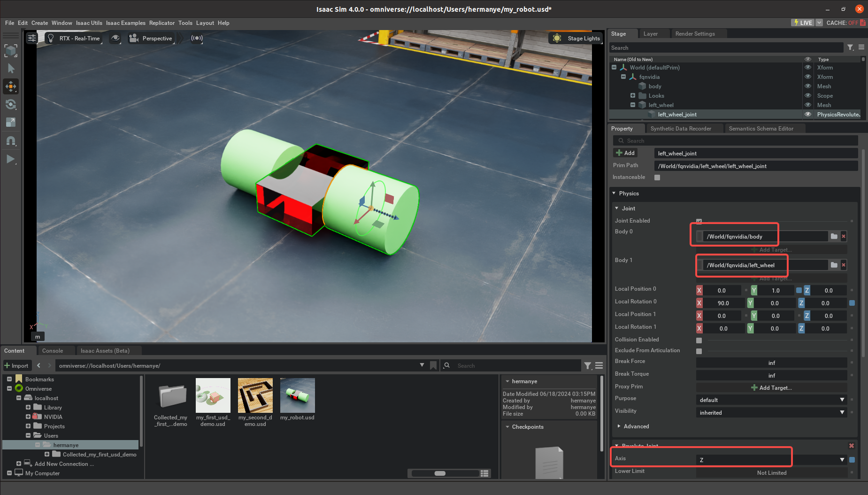The width and height of the screenshot is (868, 495).
Task: Check the Exclude From Articulation box
Action: (699, 351)
